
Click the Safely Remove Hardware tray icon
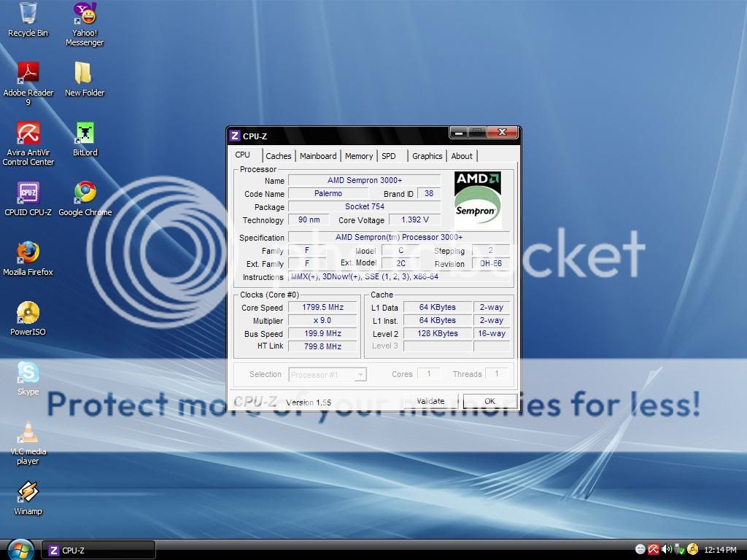click(679, 550)
